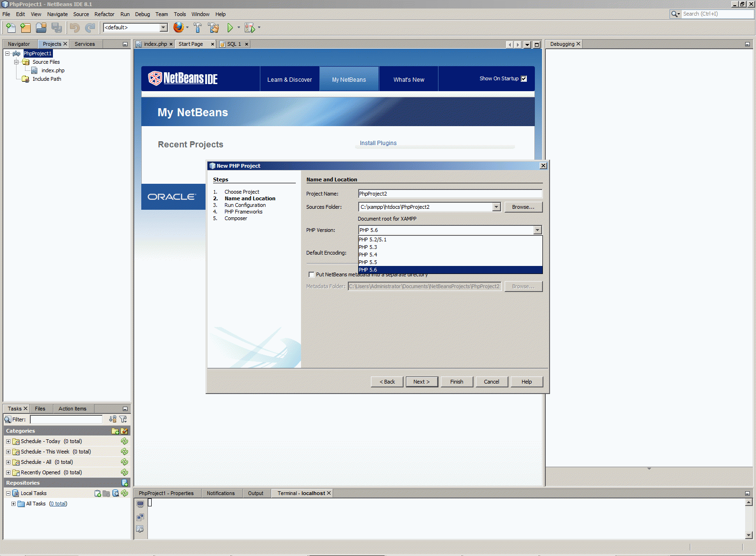The height and width of the screenshot is (556, 756).
Task: Check Put NetBeans metadata into separate directory
Action: (x=311, y=274)
